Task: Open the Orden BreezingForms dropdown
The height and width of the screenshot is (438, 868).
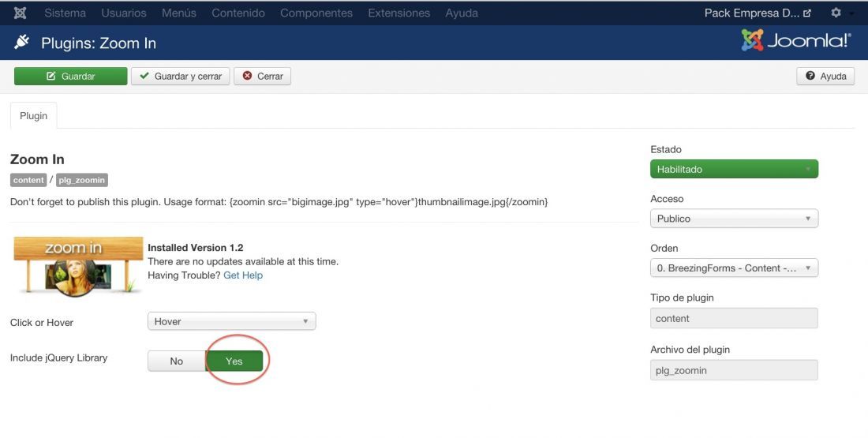Action: (x=734, y=268)
